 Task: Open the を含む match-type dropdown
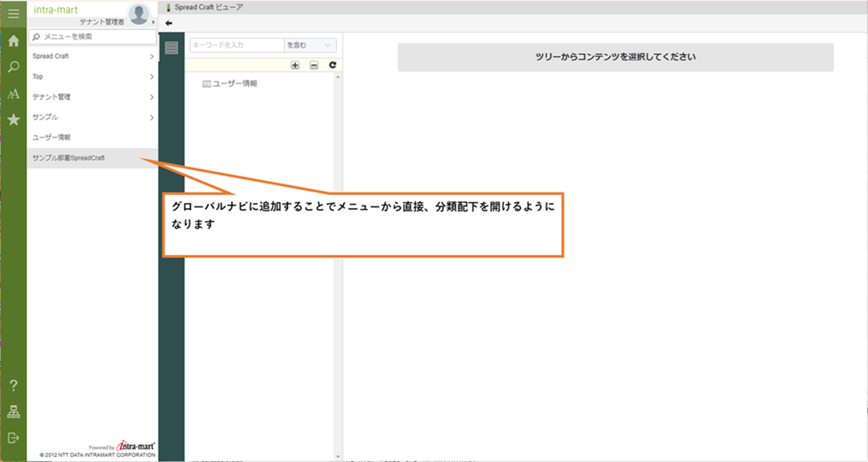point(310,45)
